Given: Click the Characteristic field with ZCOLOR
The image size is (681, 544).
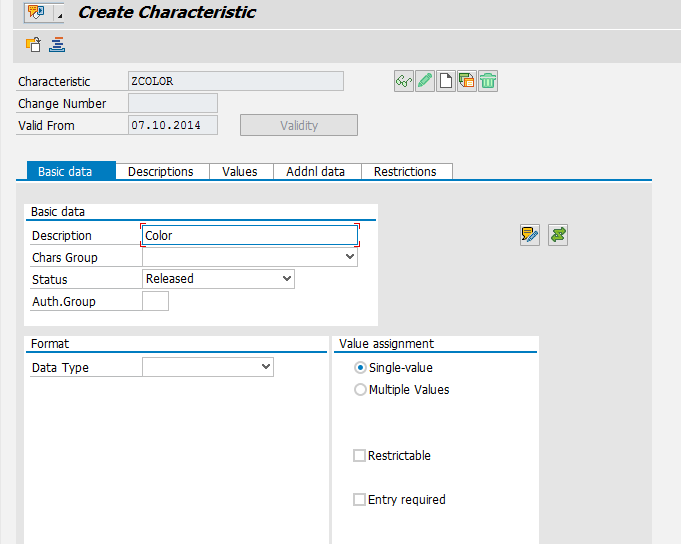Looking at the screenshot, I should (236, 81).
